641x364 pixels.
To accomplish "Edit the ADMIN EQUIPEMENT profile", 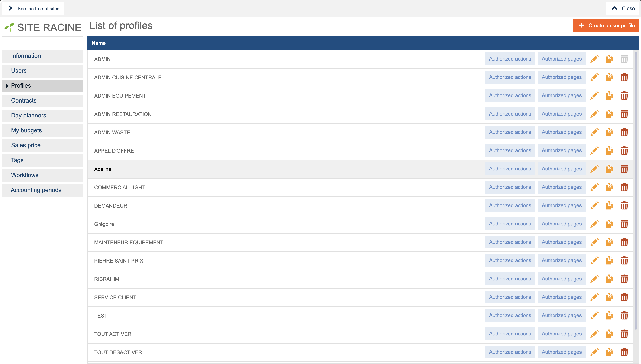I will [595, 95].
